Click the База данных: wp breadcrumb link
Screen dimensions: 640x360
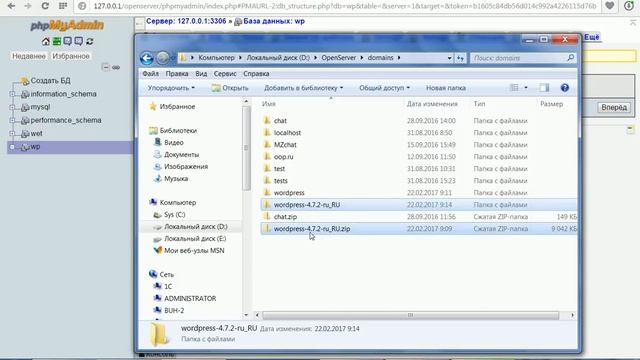274,21
